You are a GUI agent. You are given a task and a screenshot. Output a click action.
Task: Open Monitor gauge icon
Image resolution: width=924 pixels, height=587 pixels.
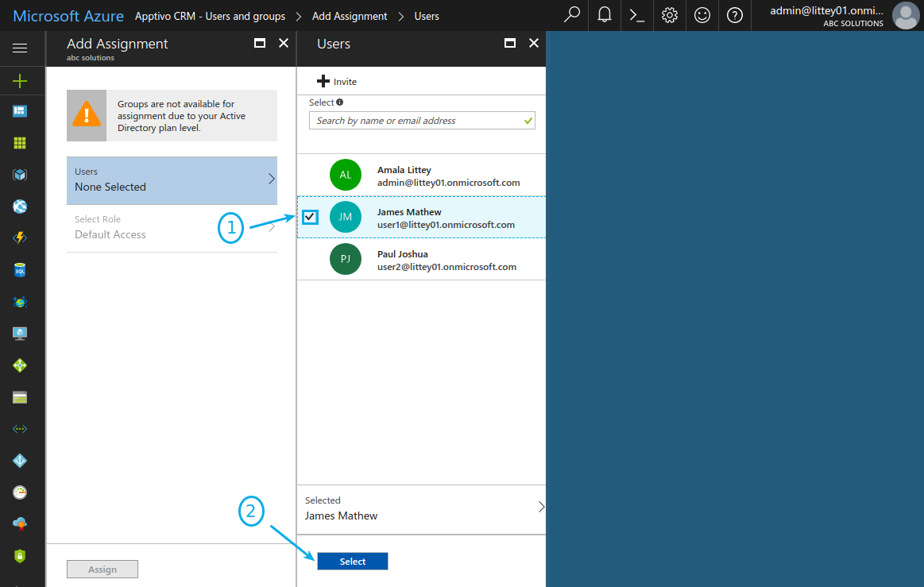20,492
